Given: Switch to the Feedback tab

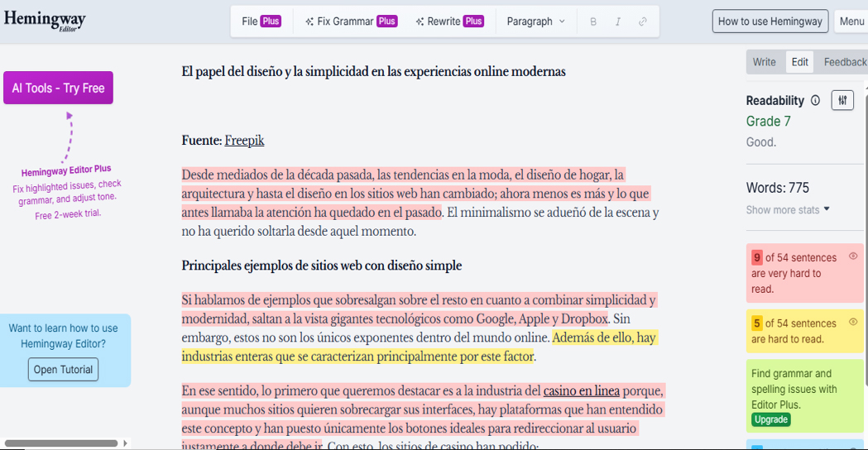Looking at the screenshot, I should 845,62.
